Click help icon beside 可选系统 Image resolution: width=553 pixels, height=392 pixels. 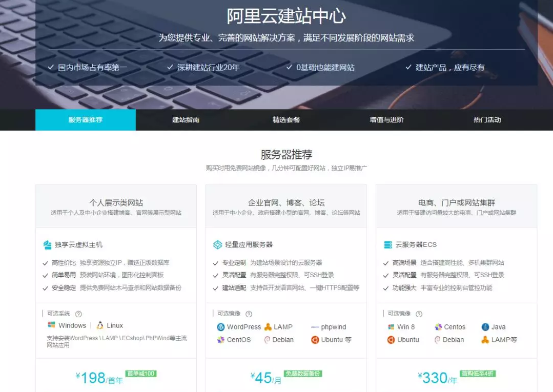pos(78,314)
